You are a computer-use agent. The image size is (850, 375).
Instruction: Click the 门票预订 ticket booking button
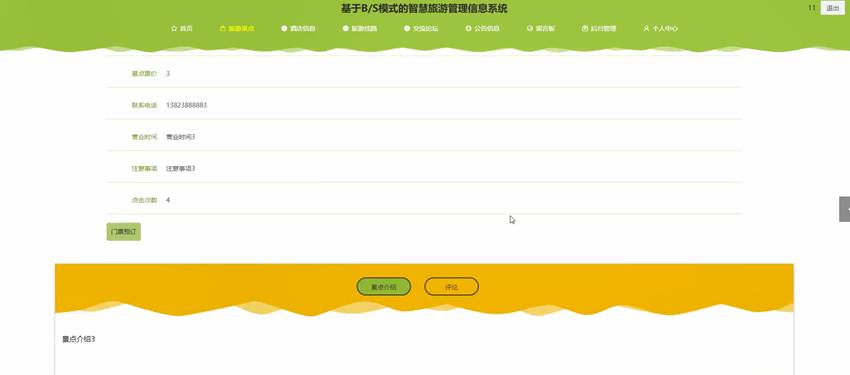pyautogui.click(x=124, y=231)
